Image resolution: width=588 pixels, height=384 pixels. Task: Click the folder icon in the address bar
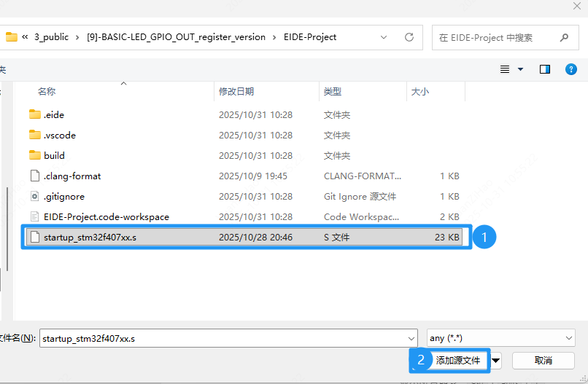(x=12, y=36)
